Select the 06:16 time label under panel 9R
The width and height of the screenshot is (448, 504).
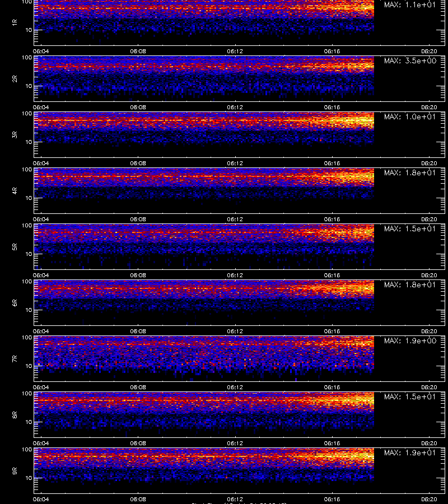click(332, 499)
